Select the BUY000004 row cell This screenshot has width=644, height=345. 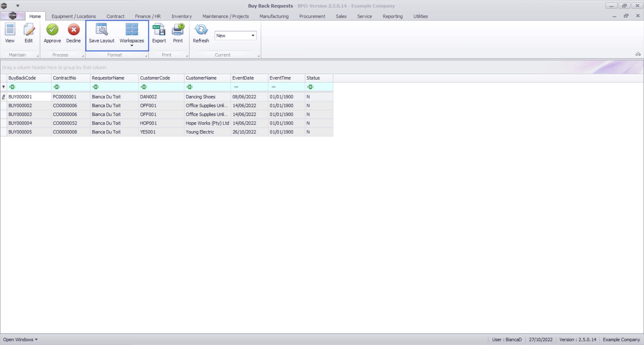(29, 123)
